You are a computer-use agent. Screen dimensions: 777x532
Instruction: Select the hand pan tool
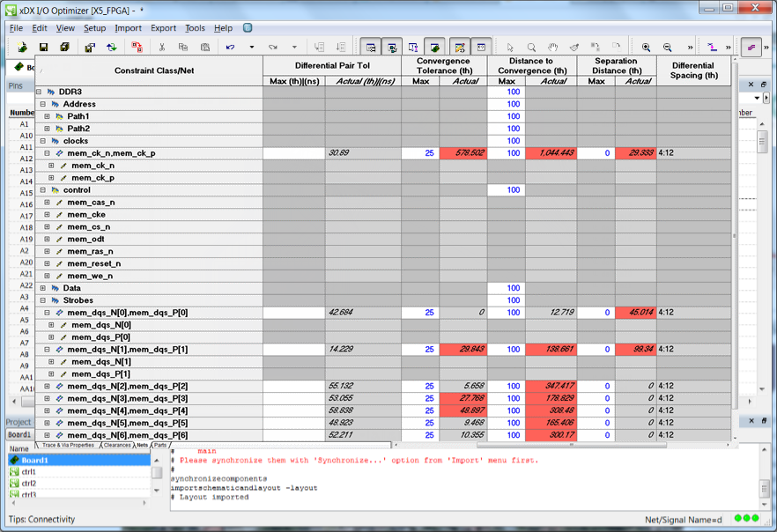pyautogui.click(x=552, y=47)
